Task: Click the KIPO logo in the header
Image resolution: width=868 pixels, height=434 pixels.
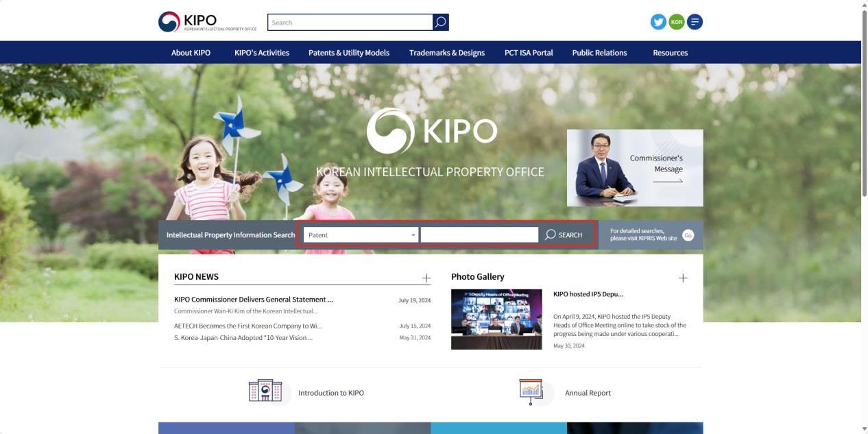Action: [x=207, y=22]
